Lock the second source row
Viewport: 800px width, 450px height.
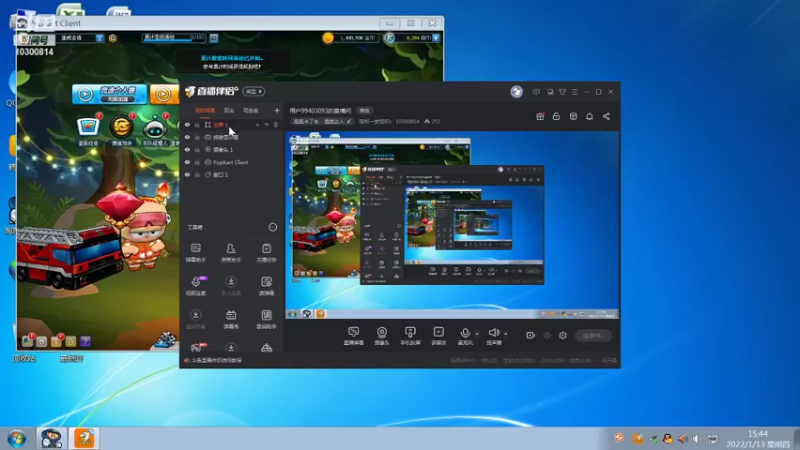coord(197,137)
